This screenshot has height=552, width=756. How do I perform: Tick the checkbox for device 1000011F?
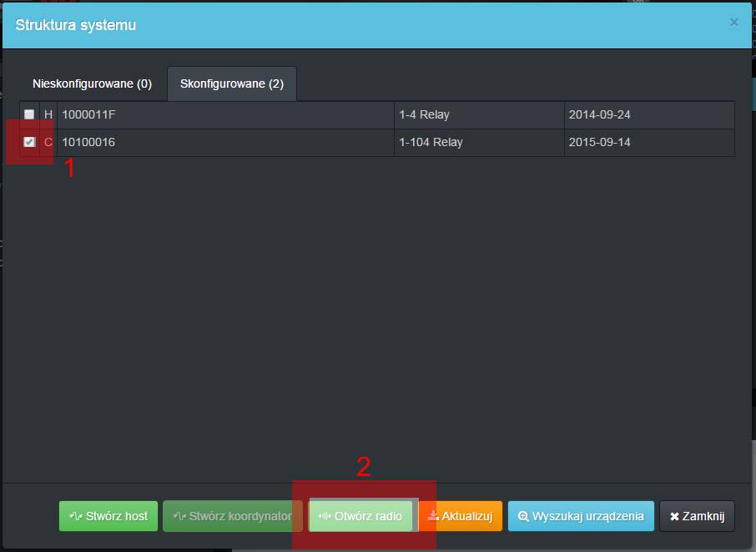pyautogui.click(x=30, y=114)
